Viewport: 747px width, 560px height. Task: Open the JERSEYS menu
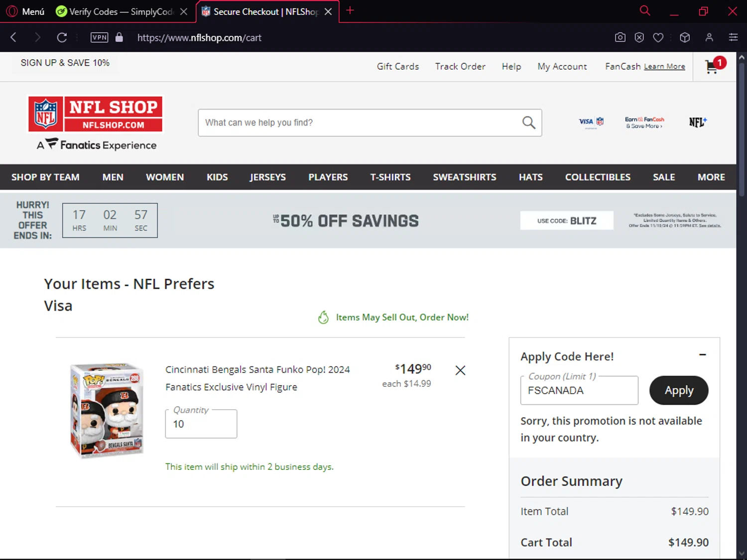(268, 177)
